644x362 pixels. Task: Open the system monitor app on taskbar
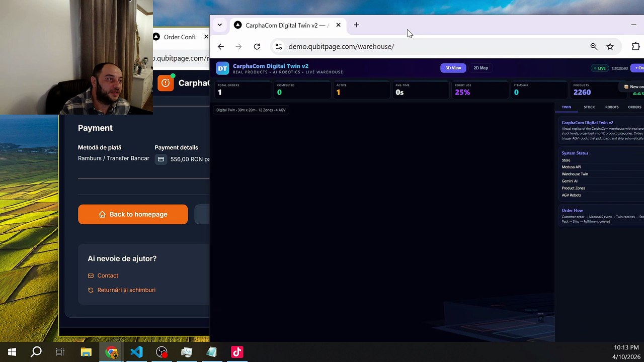click(x=187, y=352)
